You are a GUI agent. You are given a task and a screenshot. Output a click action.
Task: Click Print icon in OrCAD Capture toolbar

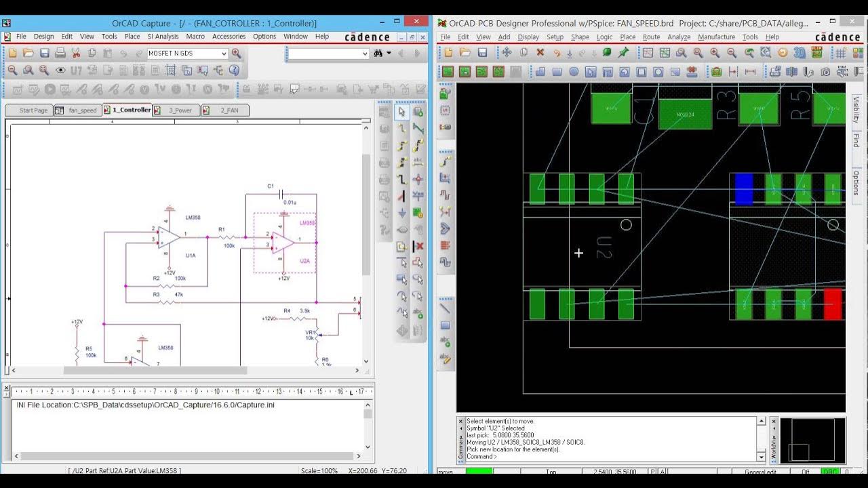pyautogui.click(x=60, y=53)
